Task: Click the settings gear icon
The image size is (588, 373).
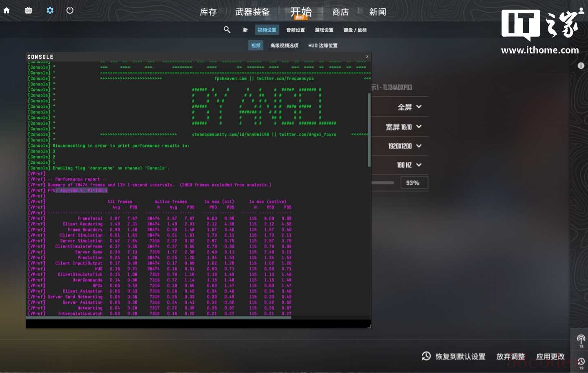Action: point(50,11)
